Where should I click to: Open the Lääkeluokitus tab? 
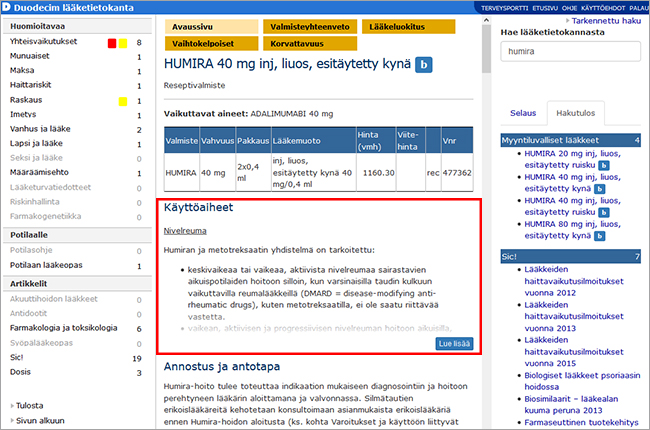point(408,27)
